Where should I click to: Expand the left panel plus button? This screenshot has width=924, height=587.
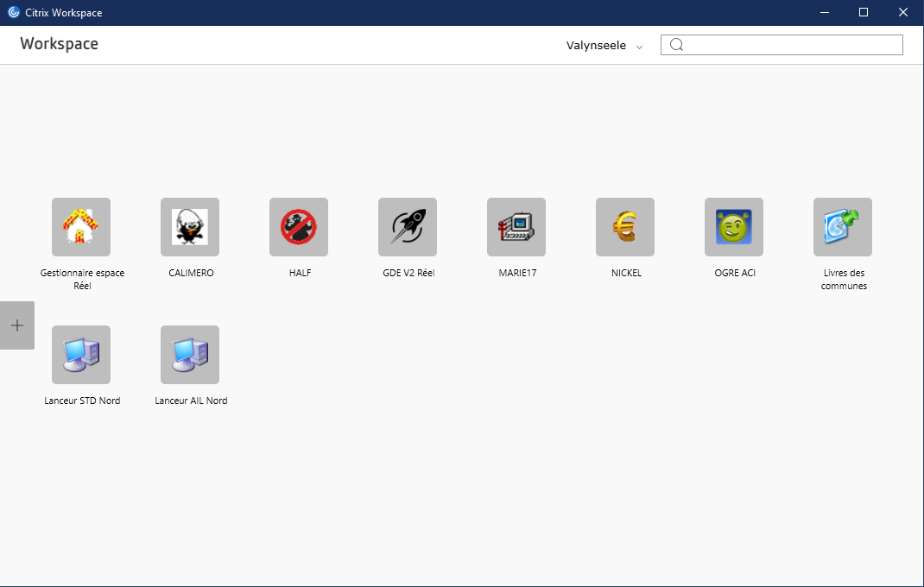tap(17, 325)
